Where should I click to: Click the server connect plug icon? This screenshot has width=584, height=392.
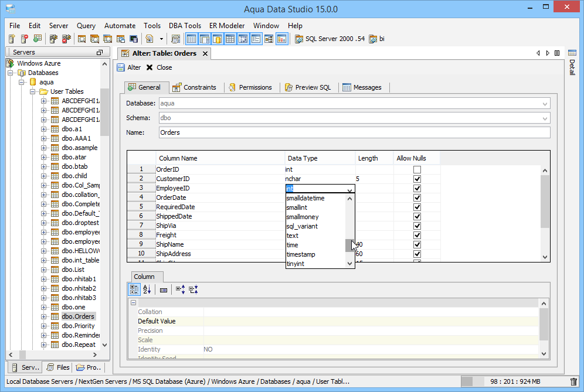click(x=53, y=39)
